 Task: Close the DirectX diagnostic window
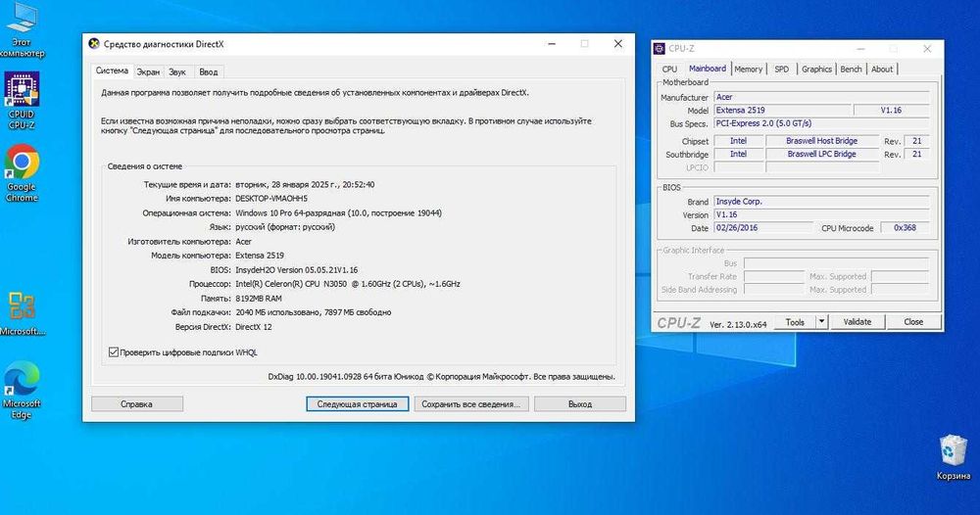[x=618, y=44]
